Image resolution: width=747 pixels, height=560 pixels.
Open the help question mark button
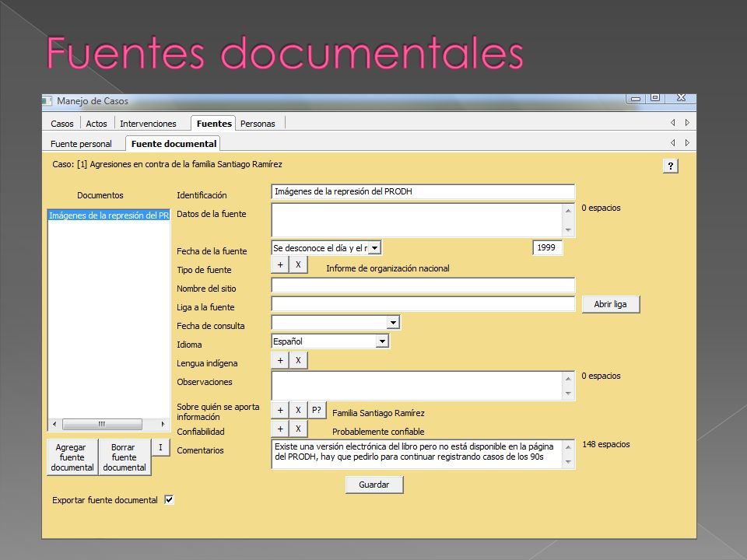(x=670, y=166)
